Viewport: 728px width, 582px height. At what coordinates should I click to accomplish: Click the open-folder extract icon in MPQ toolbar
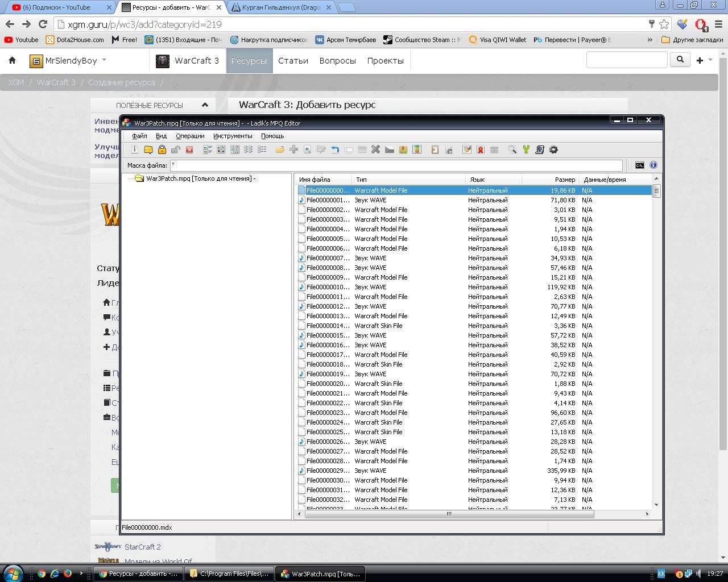280,149
